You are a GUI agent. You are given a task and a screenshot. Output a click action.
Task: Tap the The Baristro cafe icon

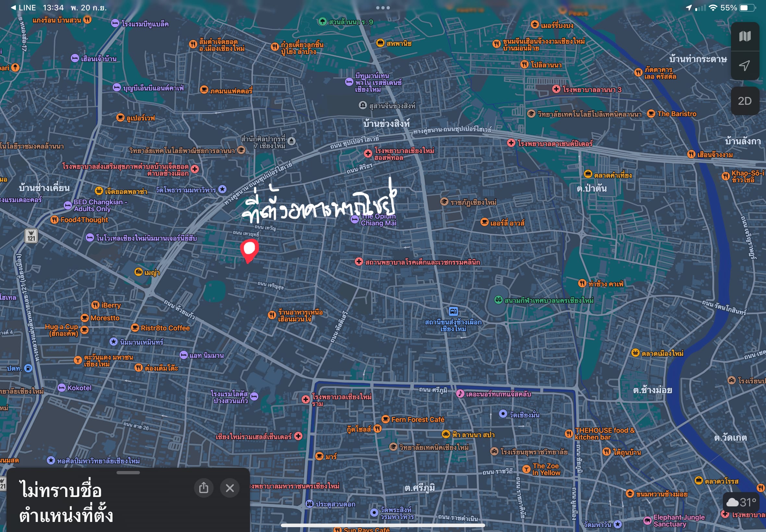pyautogui.click(x=651, y=114)
